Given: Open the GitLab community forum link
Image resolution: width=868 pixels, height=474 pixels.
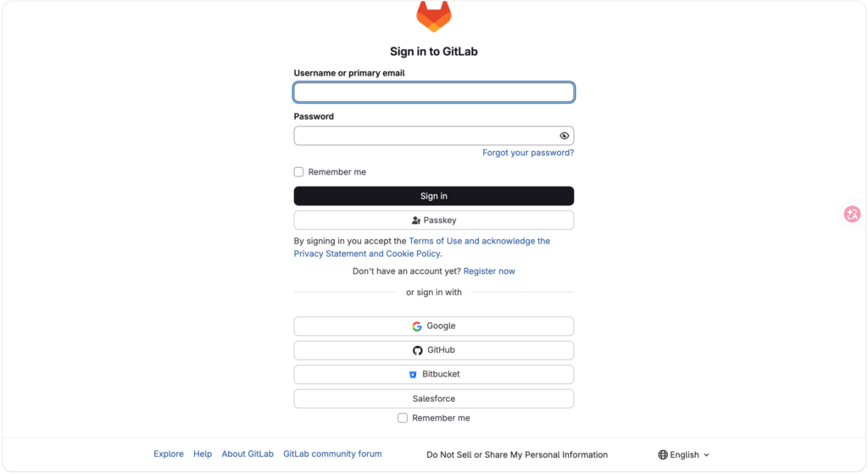Looking at the screenshot, I should [x=332, y=454].
